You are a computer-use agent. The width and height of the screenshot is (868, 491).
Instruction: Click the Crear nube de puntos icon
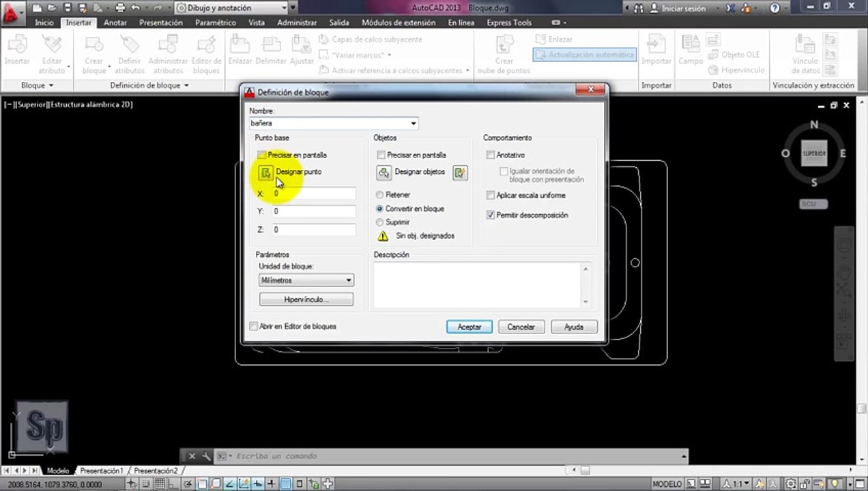[x=504, y=45]
